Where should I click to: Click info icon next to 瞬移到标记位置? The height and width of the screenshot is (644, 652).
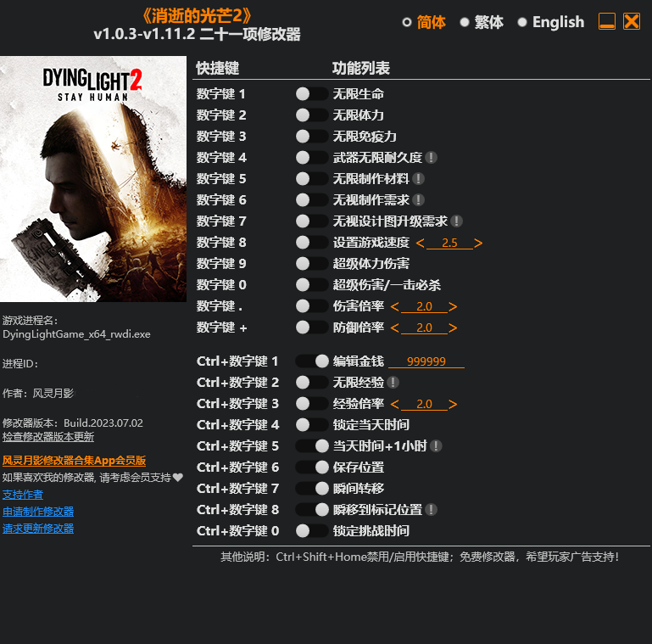pos(432,510)
